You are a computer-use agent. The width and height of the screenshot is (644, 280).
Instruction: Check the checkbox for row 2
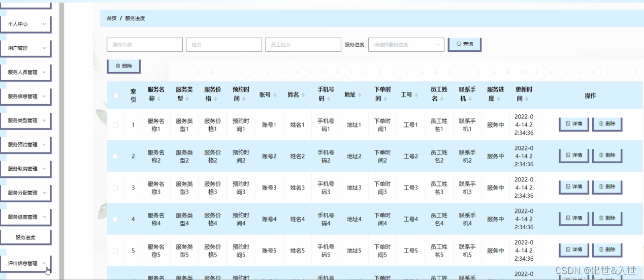point(115,157)
